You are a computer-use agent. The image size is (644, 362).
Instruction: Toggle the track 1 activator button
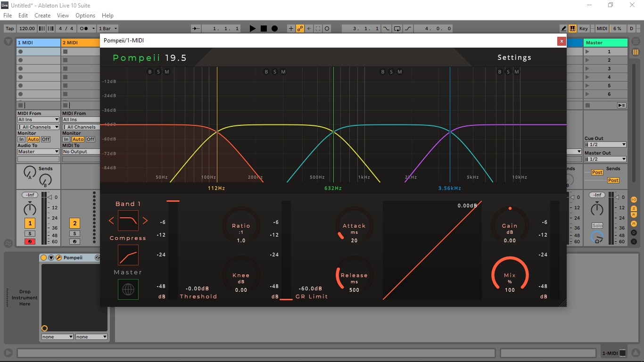point(30,223)
